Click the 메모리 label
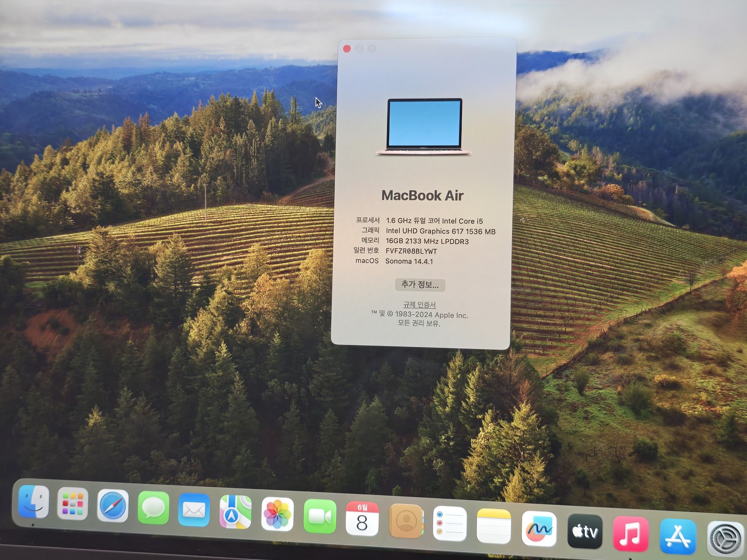747x560 pixels. [370, 240]
